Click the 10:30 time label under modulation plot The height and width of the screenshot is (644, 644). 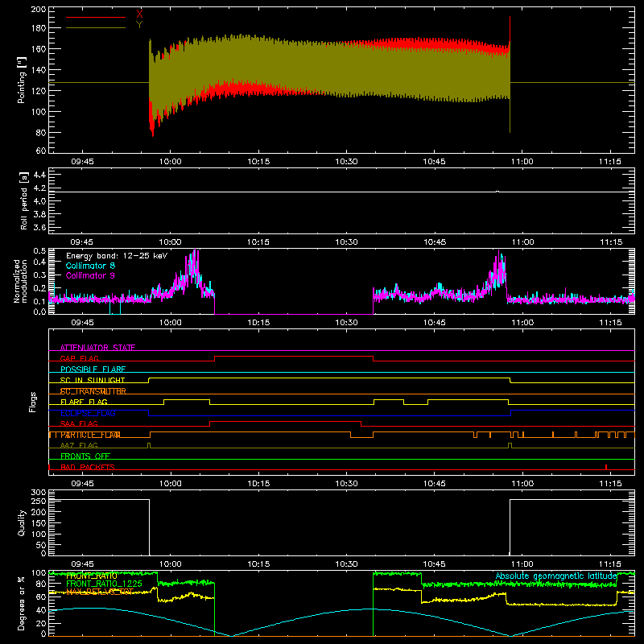346,323
